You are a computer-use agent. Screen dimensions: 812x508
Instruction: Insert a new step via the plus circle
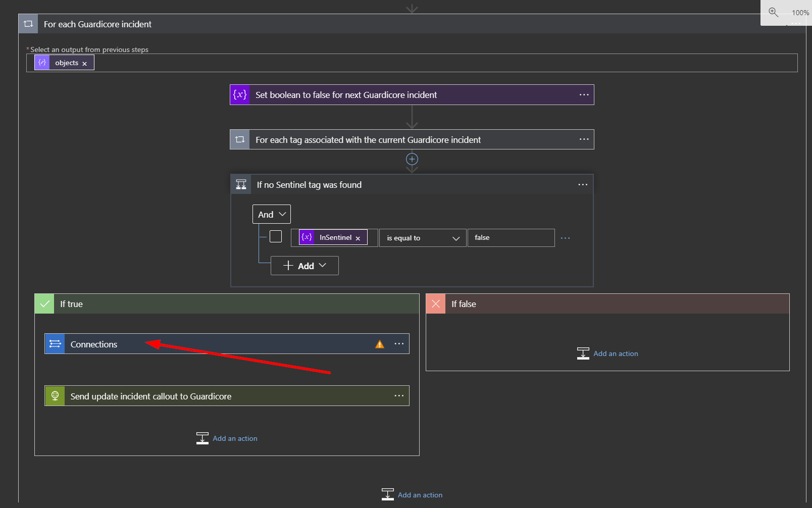point(412,159)
